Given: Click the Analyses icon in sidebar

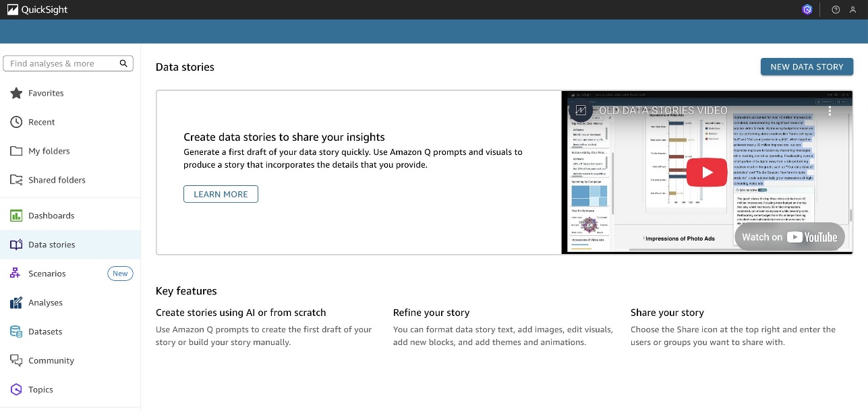Looking at the screenshot, I should coord(16,303).
